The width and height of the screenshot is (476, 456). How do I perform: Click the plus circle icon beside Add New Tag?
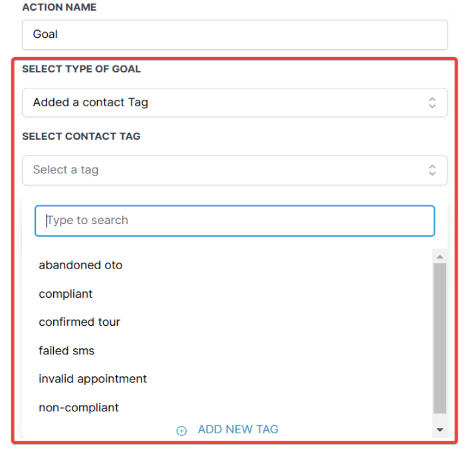(x=181, y=431)
